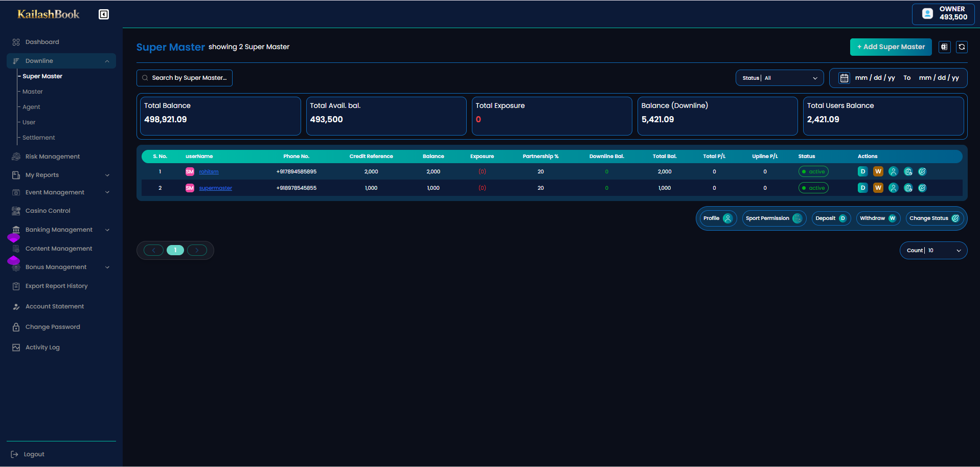Click the Withdraw W icon for supermaster
The width and height of the screenshot is (980, 467).
[878, 188]
